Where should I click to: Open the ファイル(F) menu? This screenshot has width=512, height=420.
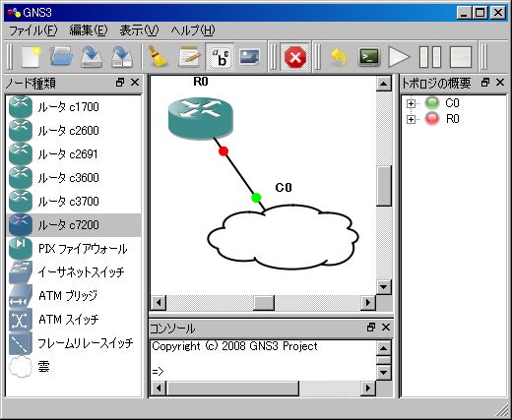click(32, 30)
